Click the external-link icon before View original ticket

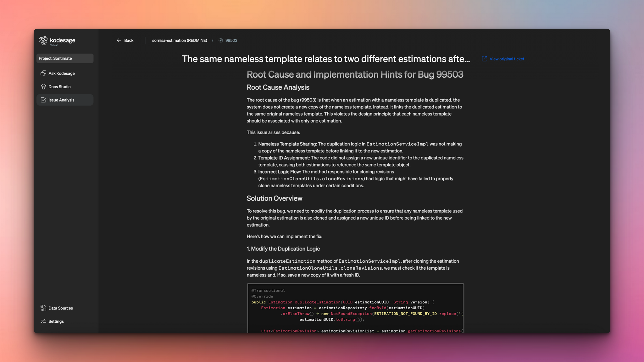point(484,59)
